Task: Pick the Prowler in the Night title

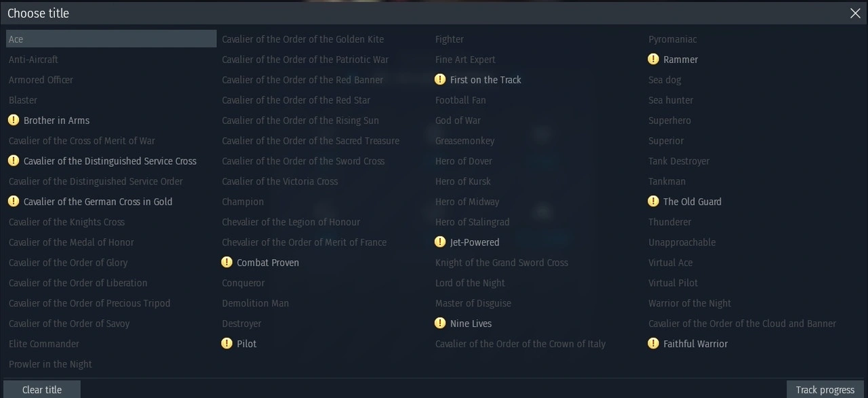Action: click(x=50, y=364)
